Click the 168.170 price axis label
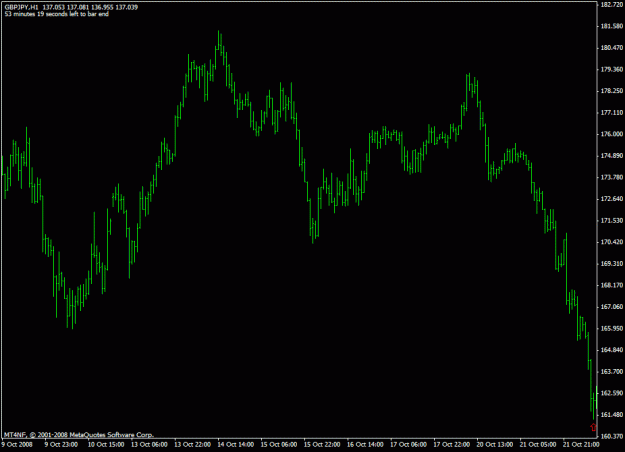This screenshot has height=452, width=625. (x=611, y=285)
